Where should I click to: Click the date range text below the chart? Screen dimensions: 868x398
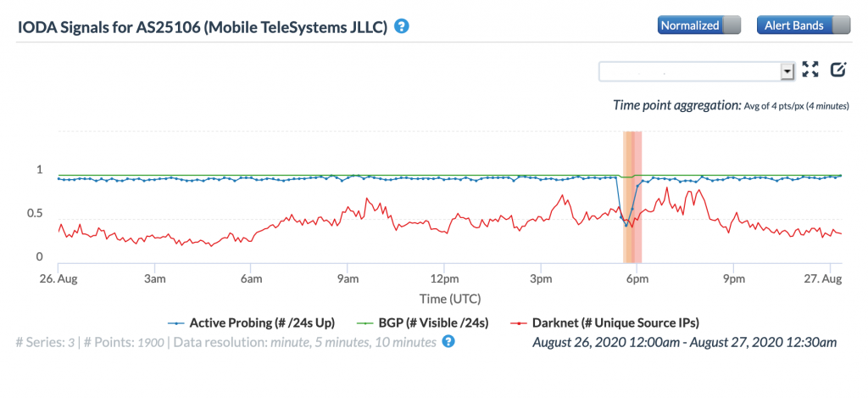684,342
